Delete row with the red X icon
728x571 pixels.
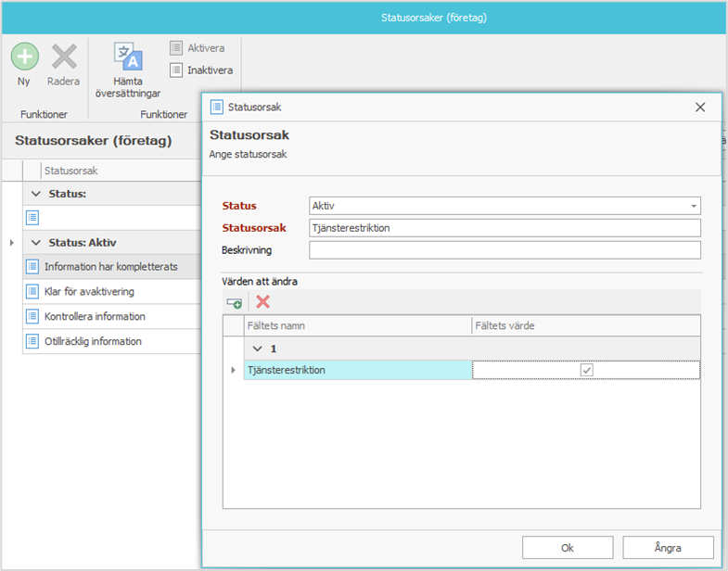click(x=263, y=302)
